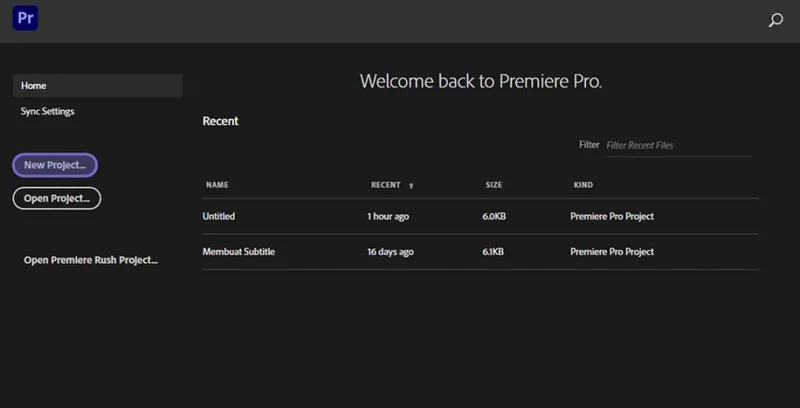
Task: Sort the list by Name column
Action: (217, 185)
